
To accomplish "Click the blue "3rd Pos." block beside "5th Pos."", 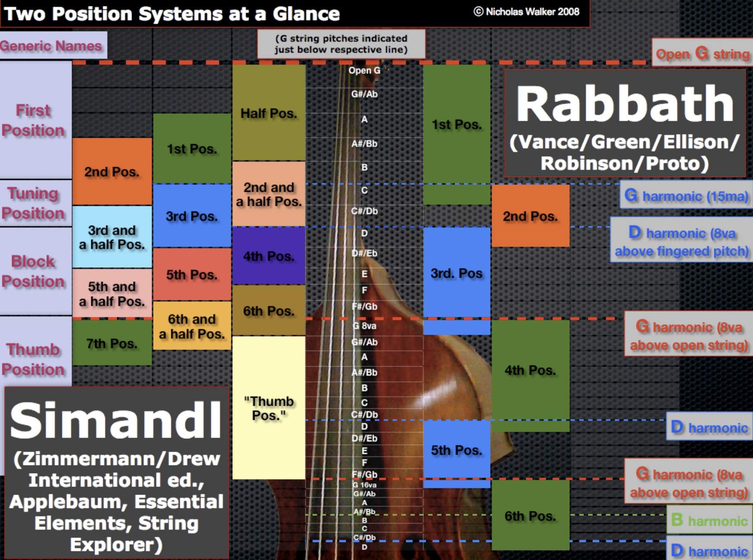I will tap(192, 216).
